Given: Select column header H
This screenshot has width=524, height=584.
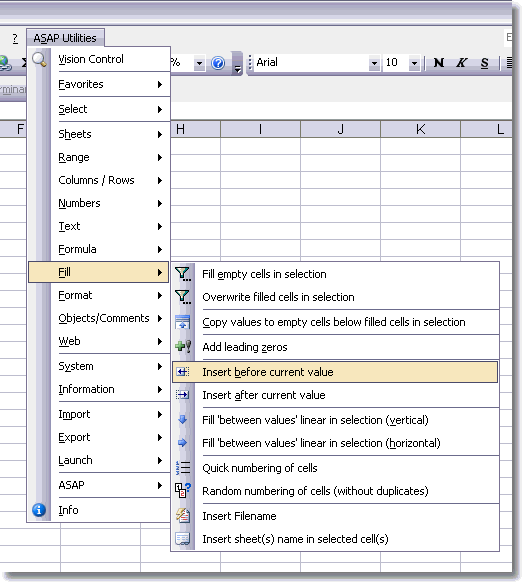Looking at the screenshot, I should [196, 129].
